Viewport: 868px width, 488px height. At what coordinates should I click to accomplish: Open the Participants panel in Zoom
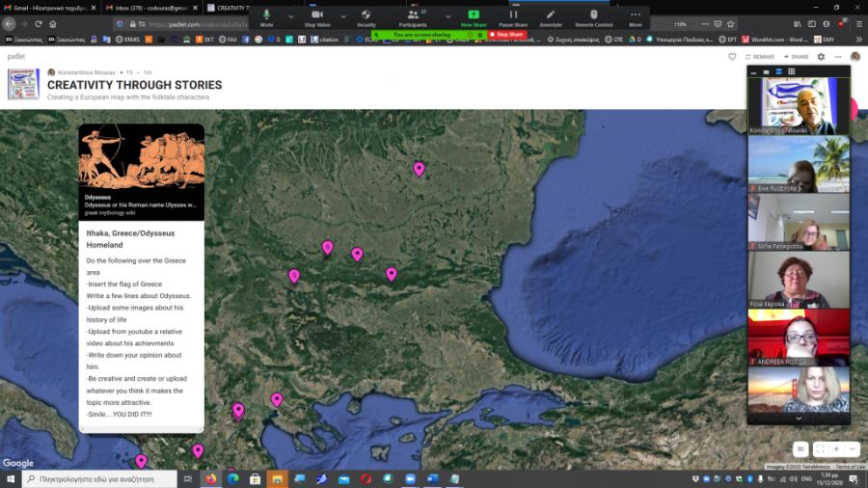[x=413, y=17]
